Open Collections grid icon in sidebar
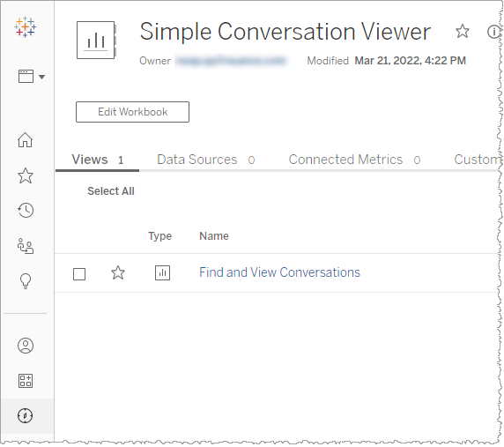Viewport: 504px width, 447px height. (26, 381)
